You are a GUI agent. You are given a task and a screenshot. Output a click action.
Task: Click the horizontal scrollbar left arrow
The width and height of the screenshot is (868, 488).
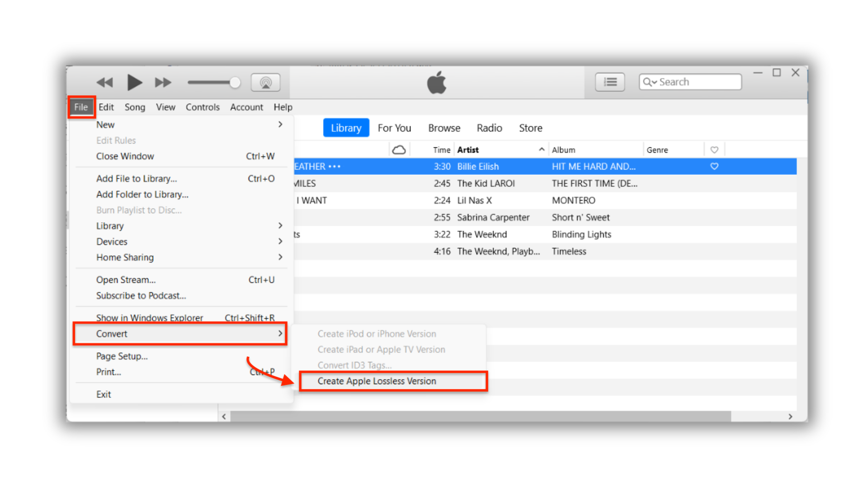click(224, 416)
